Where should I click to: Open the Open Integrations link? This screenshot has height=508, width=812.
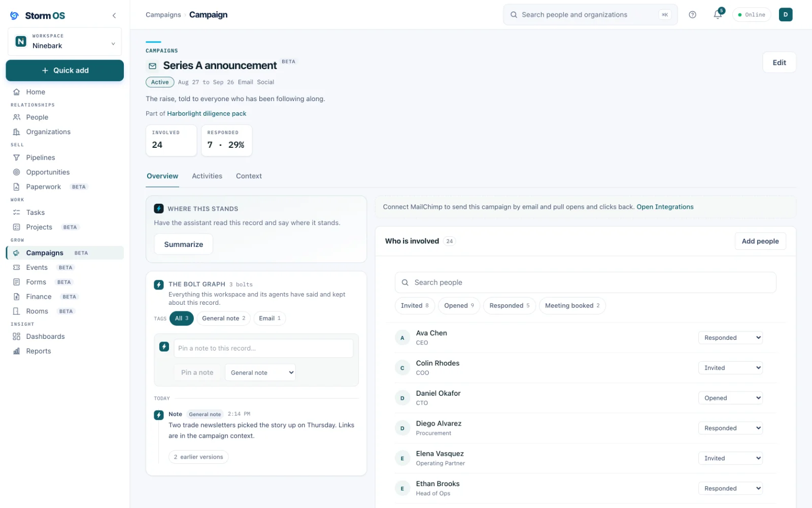(665, 207)
